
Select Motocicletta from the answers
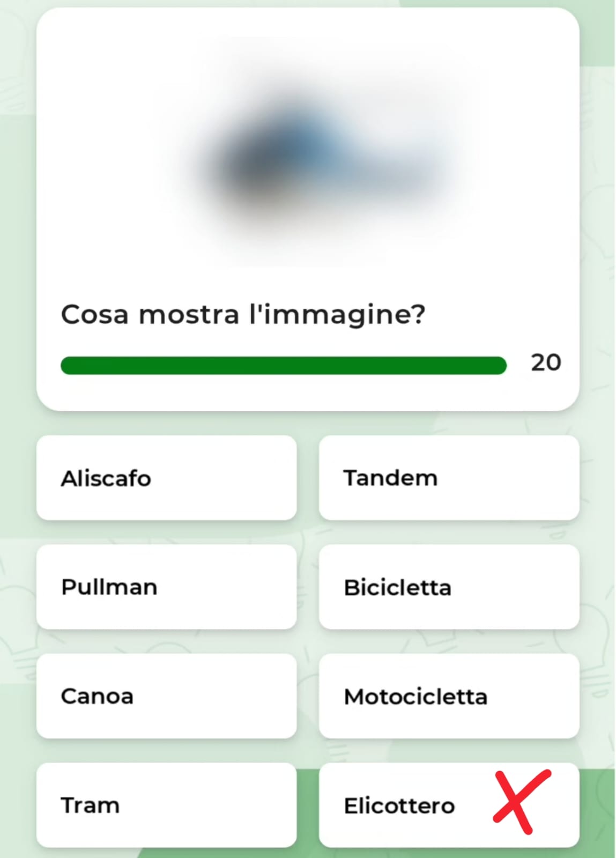pyautogui.click(x=449, y=696)
